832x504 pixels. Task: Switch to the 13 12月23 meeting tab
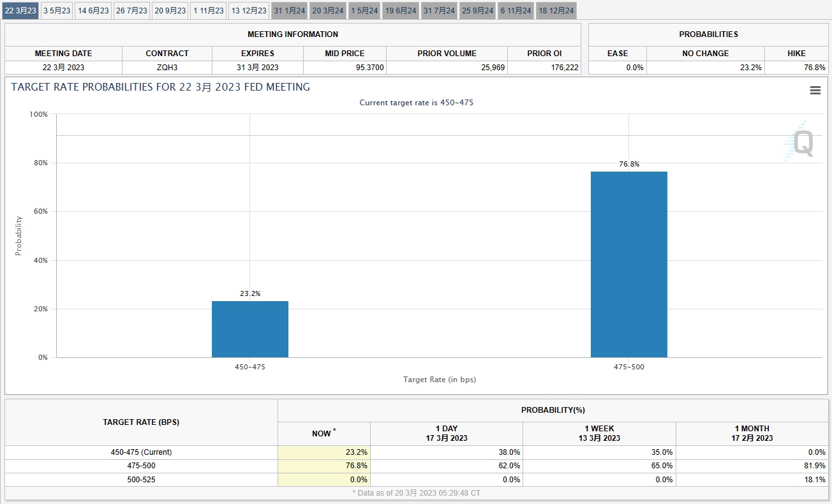[x=249, y=11]
